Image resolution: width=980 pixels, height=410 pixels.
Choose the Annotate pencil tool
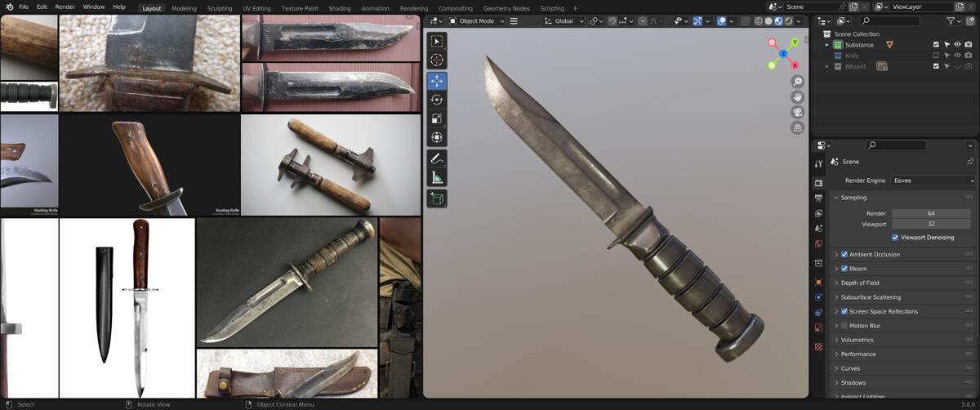coord(437,158)
